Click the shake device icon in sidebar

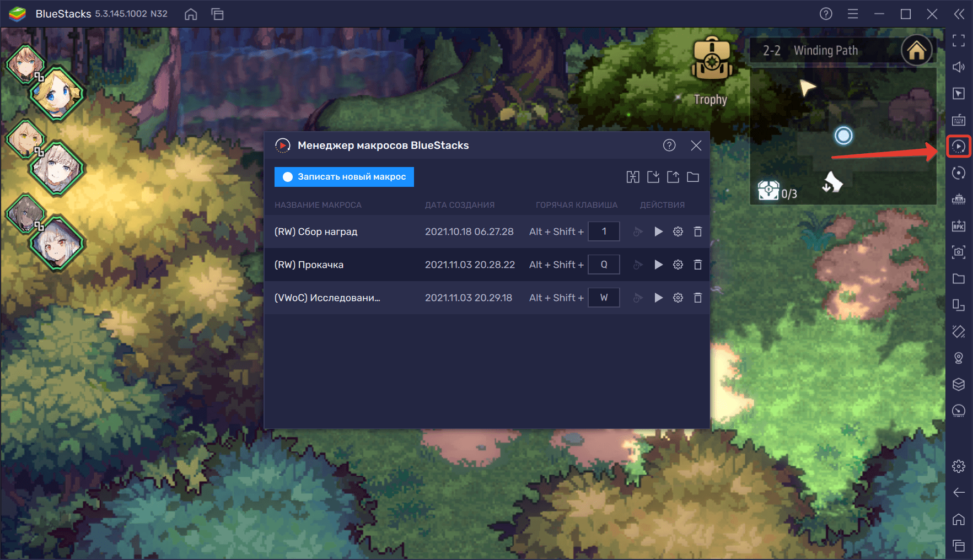pos(959,331)
